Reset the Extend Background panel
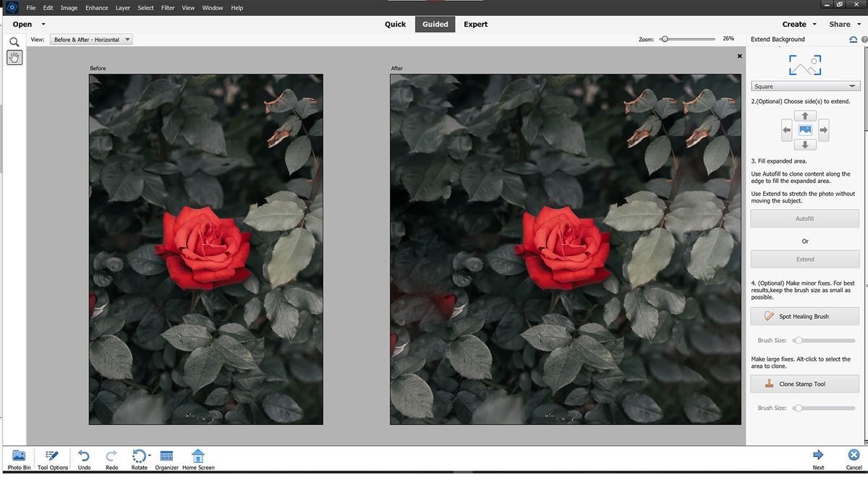Image resolution: width=868 pixels, height=488 pixels. click(x=854, y=40)
